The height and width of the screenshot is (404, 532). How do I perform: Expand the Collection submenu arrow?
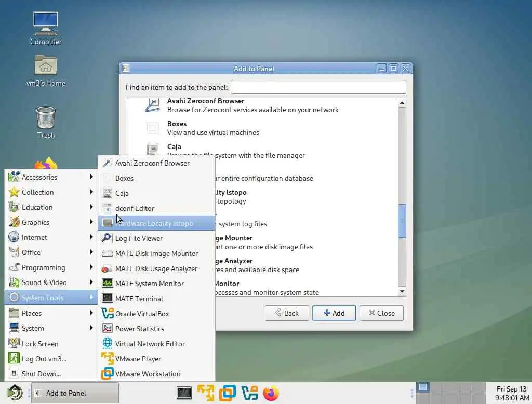91,192
